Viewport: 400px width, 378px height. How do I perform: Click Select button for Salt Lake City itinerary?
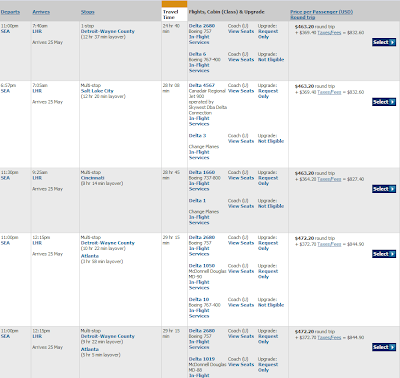point(384,102)
